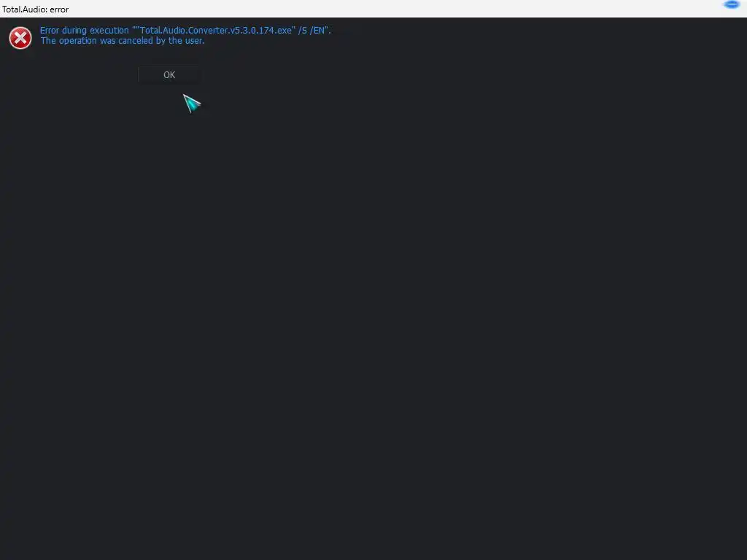Click the "Error during execution" message line
Screen dimensions: 747x560
pos(185,31)
